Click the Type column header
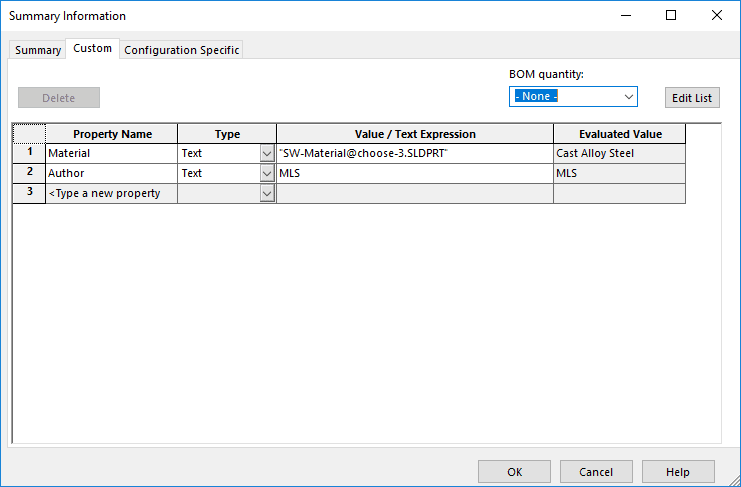The width and height of the screenshot is (741, 487). click(227, 134)
